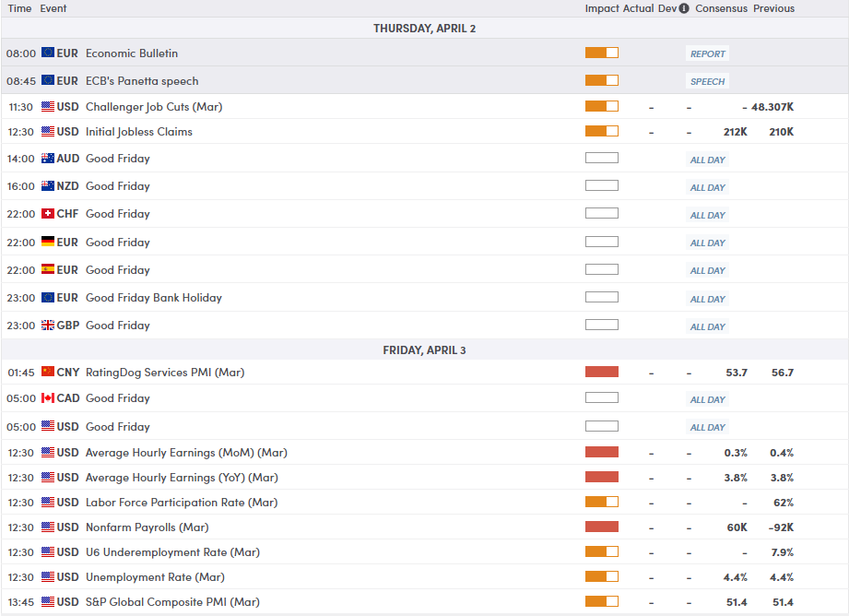Image resolution: width=849 pixels, height=616 pixels.
Task: Click consensus value 60K for Nonfarm Payrolls
Action: point(737,527)
